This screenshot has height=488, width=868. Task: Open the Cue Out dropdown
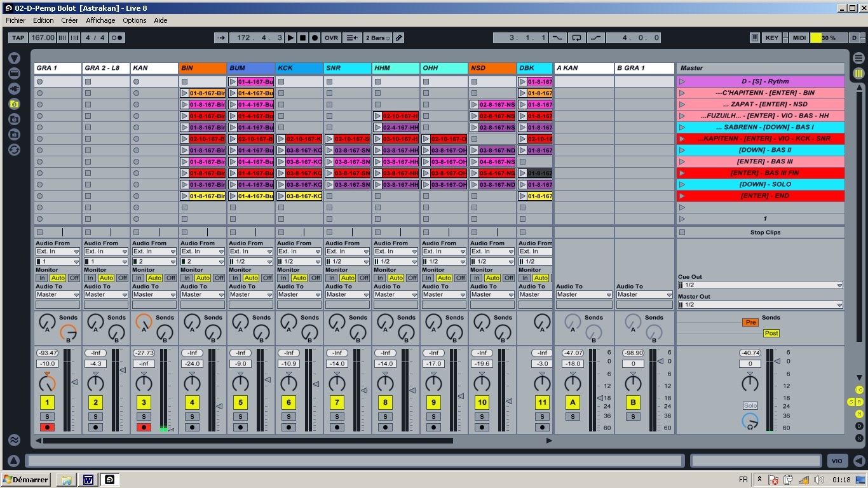(x=760, y=285)
